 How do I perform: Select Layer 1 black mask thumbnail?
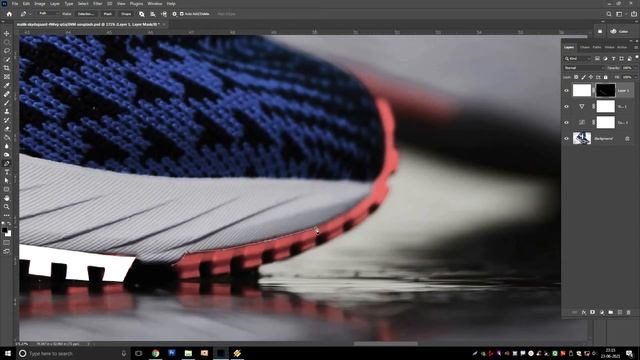click(605, 90)
